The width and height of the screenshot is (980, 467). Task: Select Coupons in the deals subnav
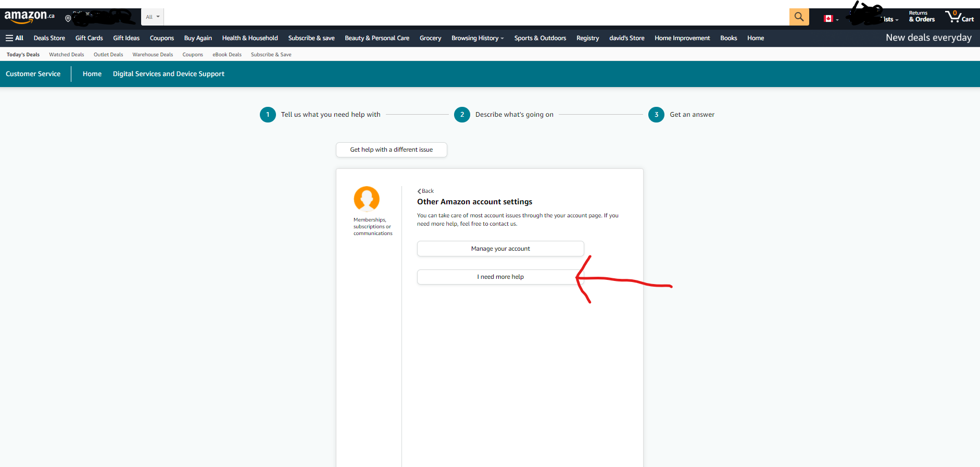tap(193, 55)
